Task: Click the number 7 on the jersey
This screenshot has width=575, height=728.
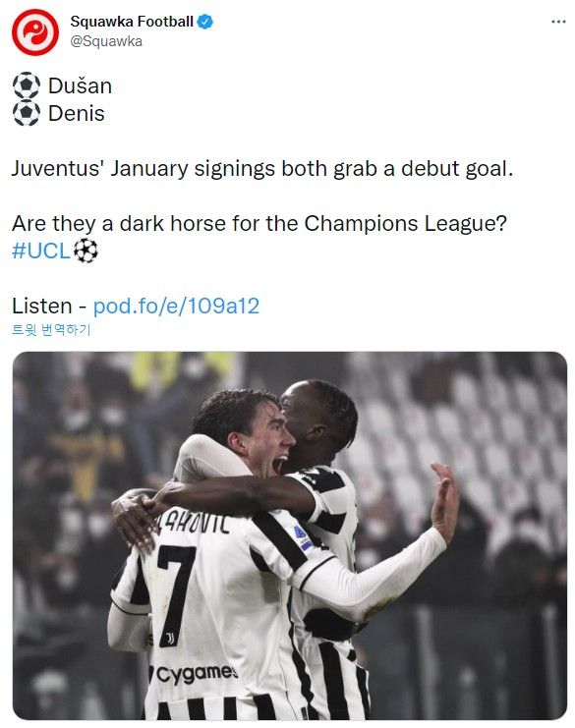Action: click(x=176, y=595)
